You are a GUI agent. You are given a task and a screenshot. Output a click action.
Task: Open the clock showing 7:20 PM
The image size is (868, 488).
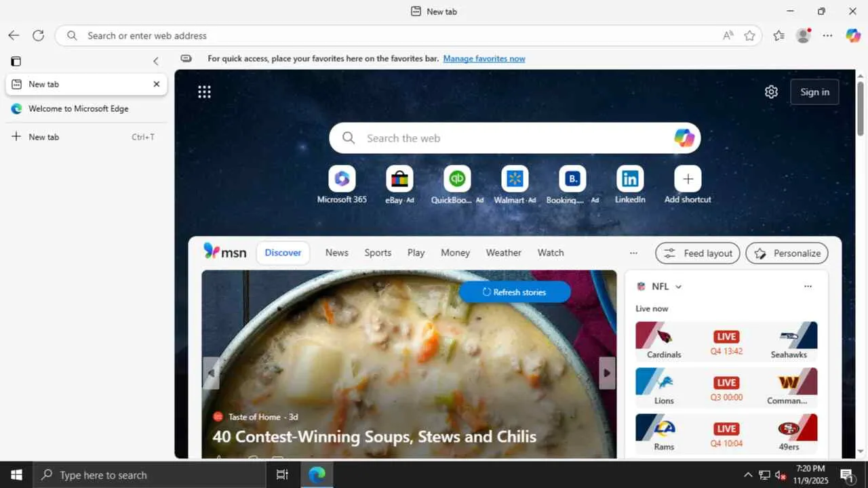[x=810, y=475]
